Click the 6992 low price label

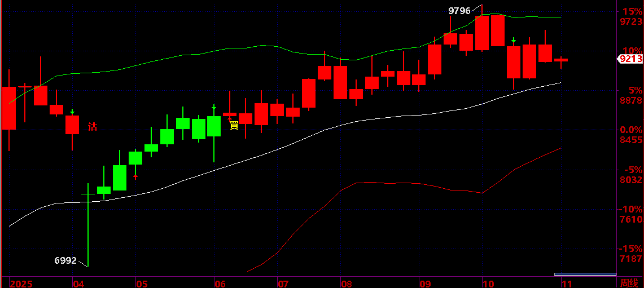pos(65,260)
